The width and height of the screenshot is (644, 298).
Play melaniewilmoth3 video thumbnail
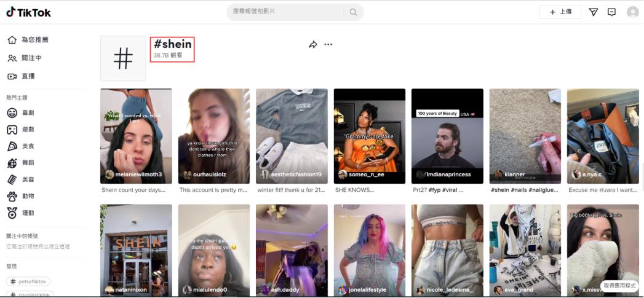point(136,136)
